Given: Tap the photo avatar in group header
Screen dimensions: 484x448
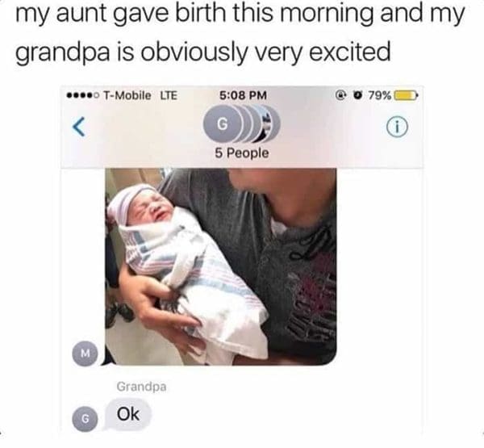Looking at the screenshot, I should (x=269, y=124).
